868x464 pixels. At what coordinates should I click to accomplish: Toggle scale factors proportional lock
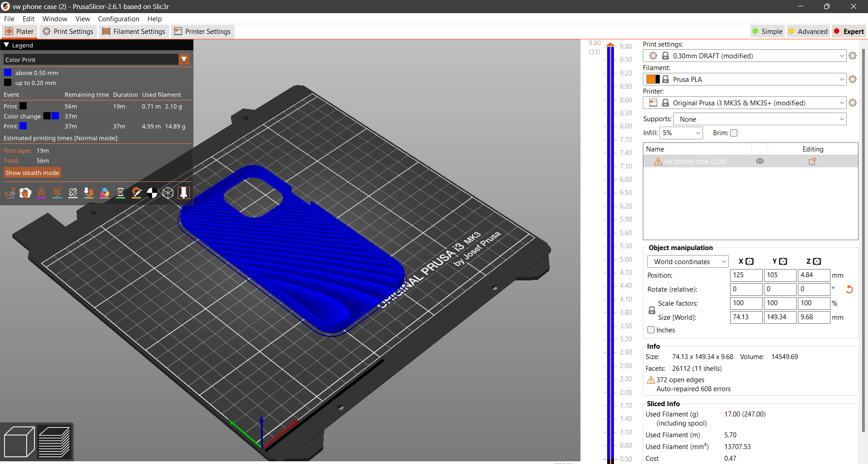click(651, 310)
